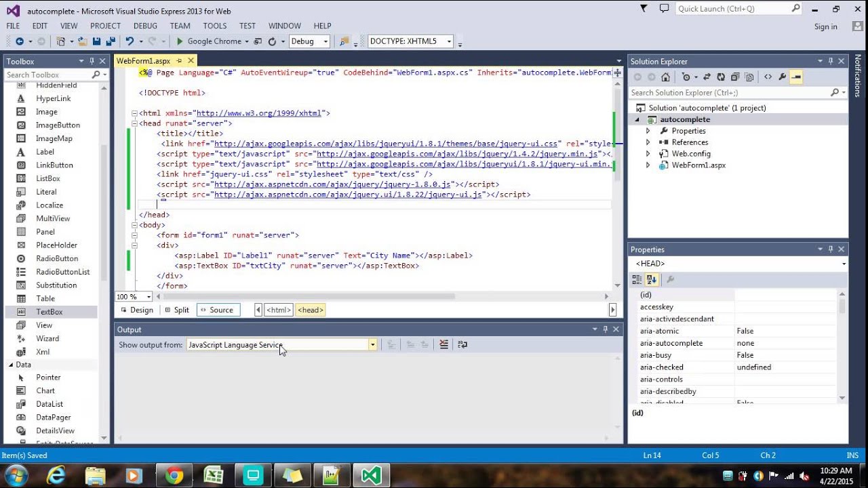Refresh the Solution Explorer tree
Image resolution: width=868 pixels, height=488 pixels.
721,77
